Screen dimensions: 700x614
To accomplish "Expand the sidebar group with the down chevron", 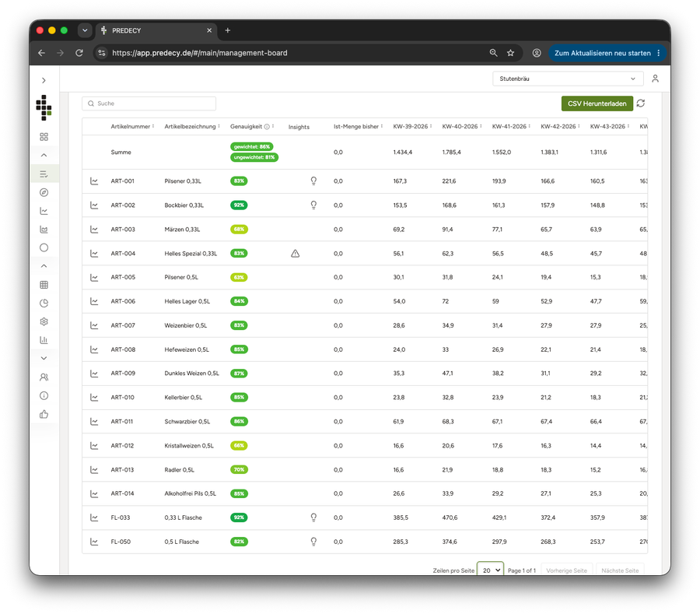I will pyautogui.click(x=44, y=358).
